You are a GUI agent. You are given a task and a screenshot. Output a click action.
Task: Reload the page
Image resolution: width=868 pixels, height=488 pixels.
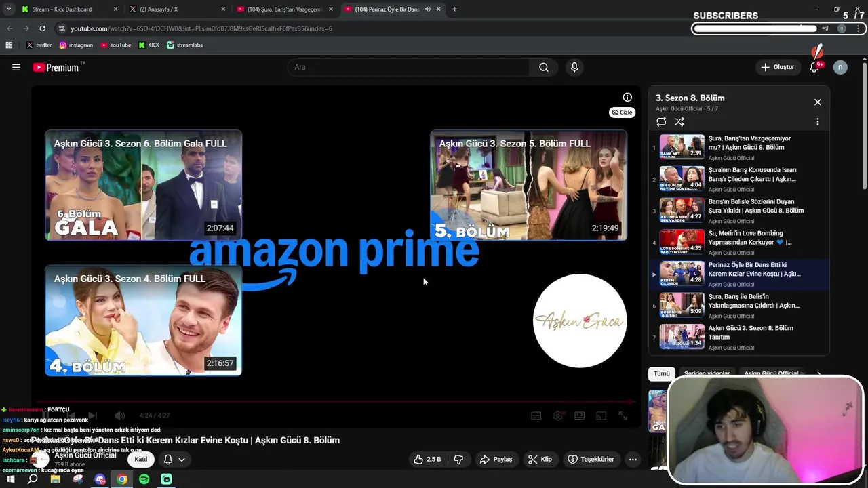point(42,28)
